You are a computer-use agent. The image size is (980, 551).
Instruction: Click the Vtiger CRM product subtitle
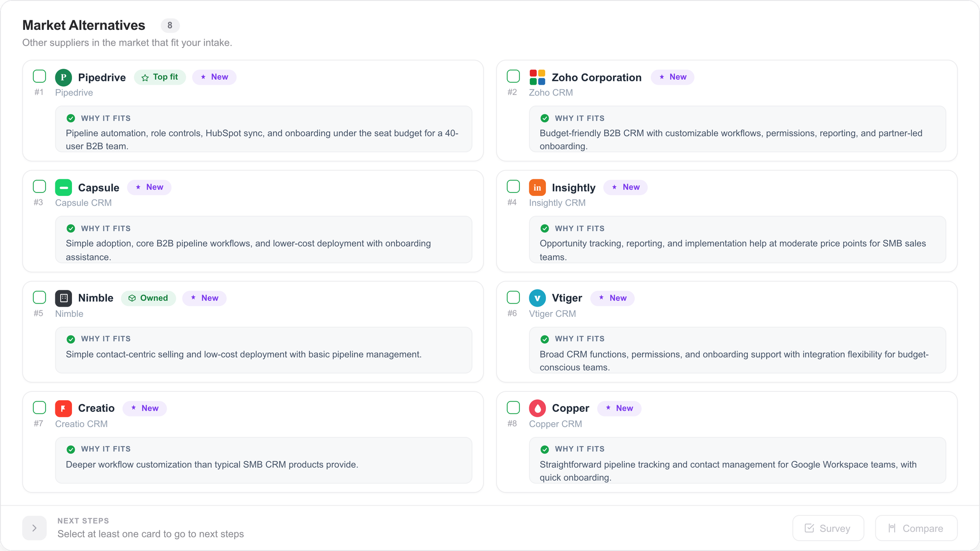[x=552, y=313]
